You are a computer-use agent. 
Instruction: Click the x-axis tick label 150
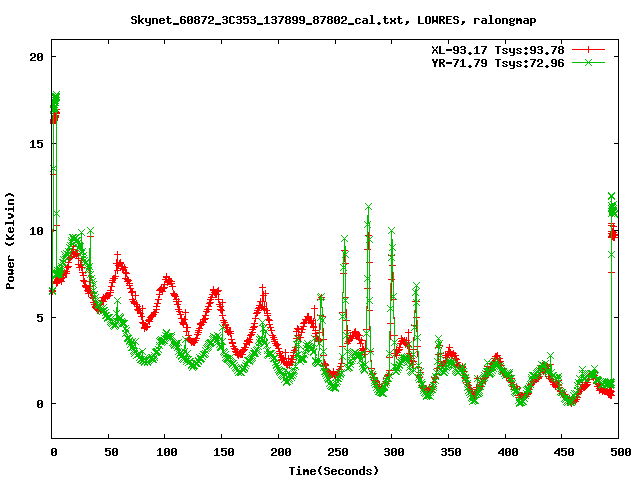tap(223, 452)
